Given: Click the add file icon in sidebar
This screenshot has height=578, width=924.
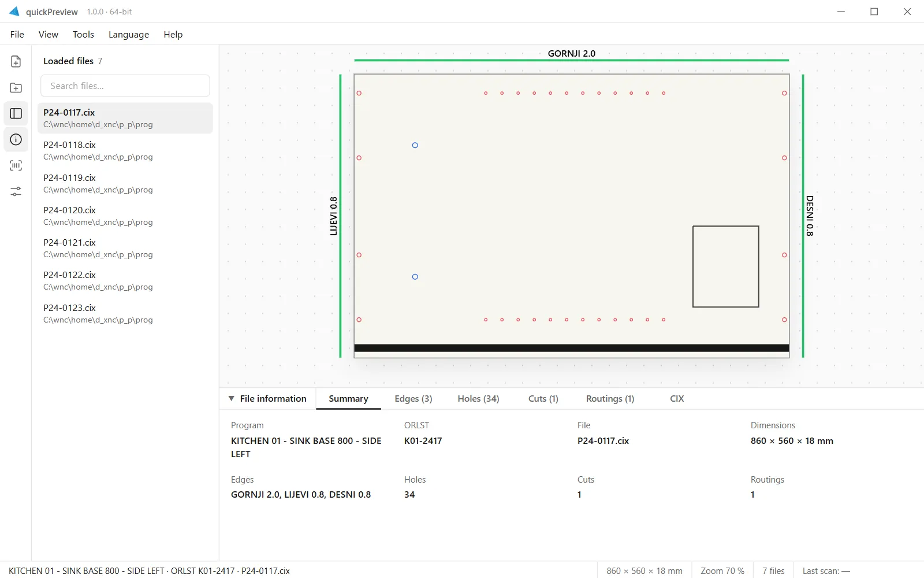Looking at the screenshot, I should 16,61.
